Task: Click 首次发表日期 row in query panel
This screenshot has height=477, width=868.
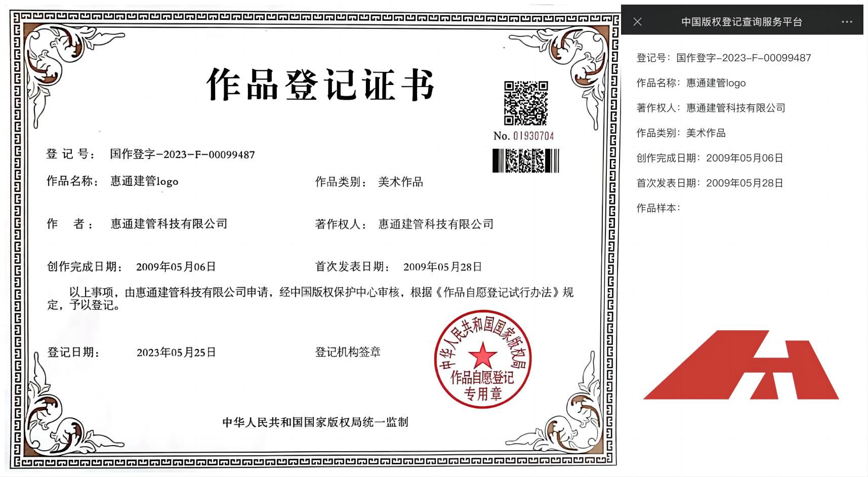Action: point(710,183)
